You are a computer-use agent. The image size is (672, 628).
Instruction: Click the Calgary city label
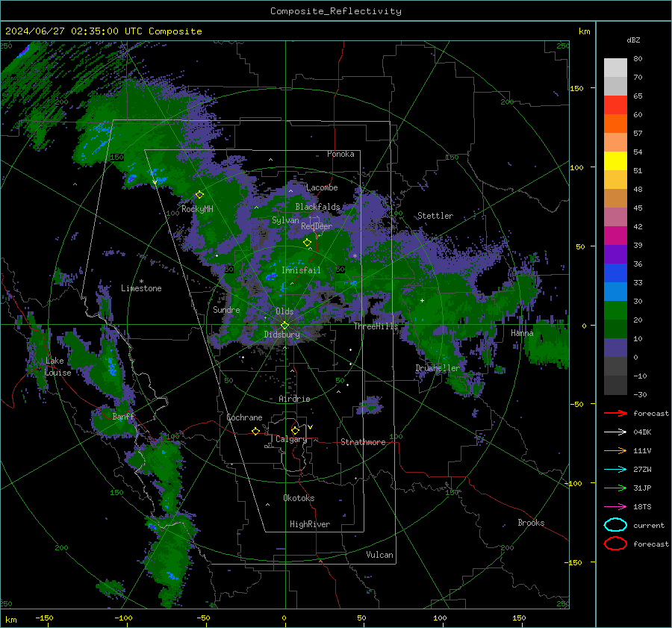pyautogui.click(x=291, y=439)
